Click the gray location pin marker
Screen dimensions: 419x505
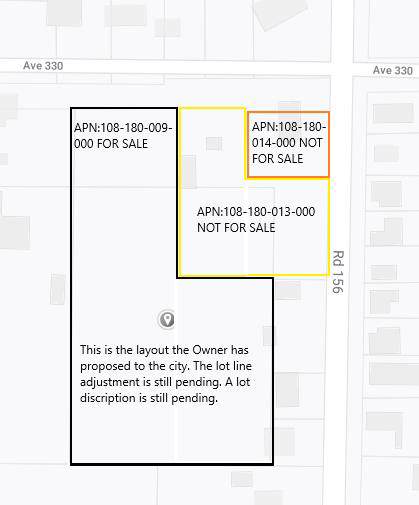tap(166, 319)
